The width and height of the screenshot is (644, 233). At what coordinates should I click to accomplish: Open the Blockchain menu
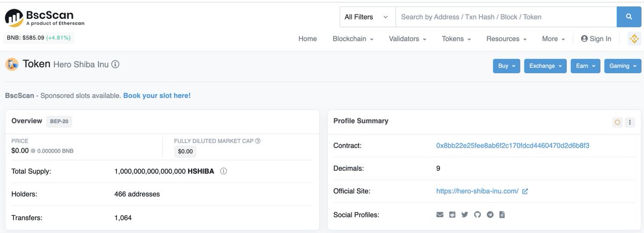(353, 39)
